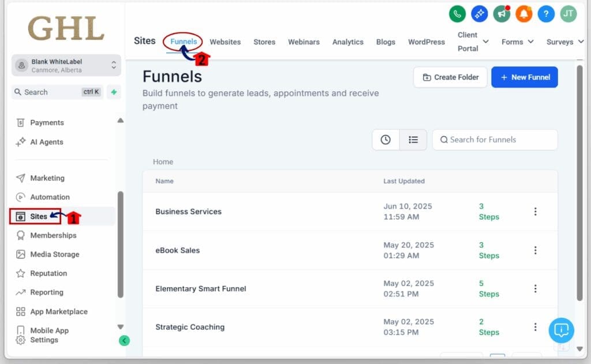
Task: Switch to the Websites tab
Action: point(225,42)
